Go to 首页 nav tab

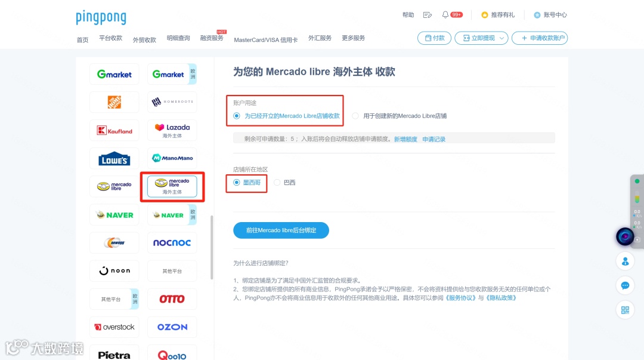click(x=82, y=40)
